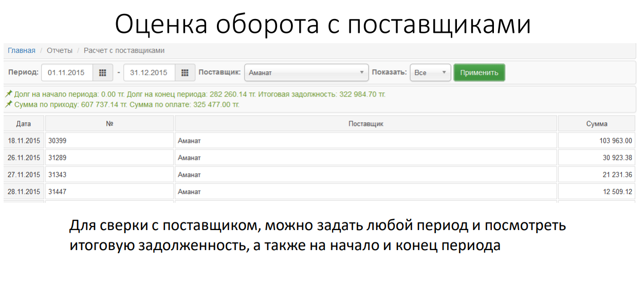The width and height of the screenshot is (644, 303).
Task: Select the row dated 26.11.2015
Action: point(24,158)
